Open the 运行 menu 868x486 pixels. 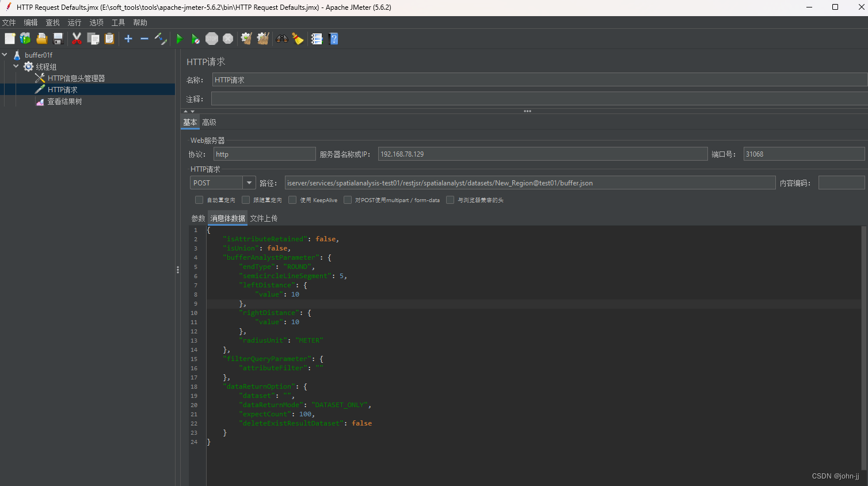pyautogui.click(x=75, y=22)
